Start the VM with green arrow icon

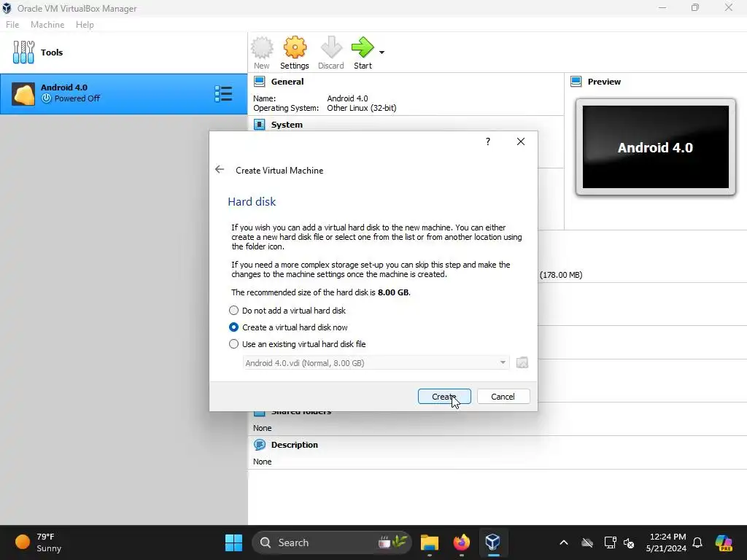[363, 47]
